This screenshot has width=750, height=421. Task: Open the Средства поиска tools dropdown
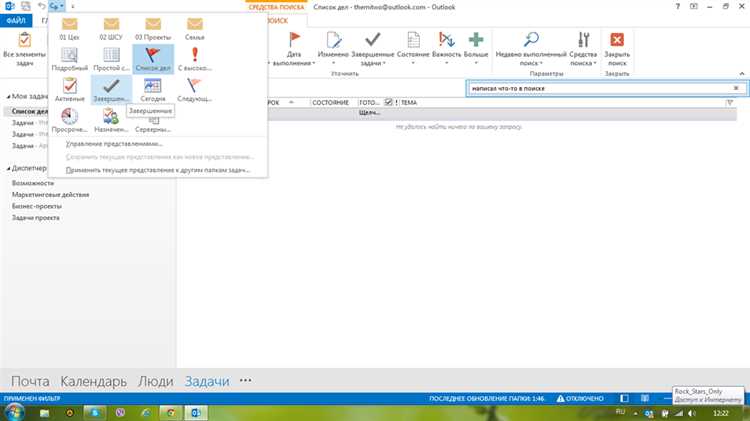point(583,49)
